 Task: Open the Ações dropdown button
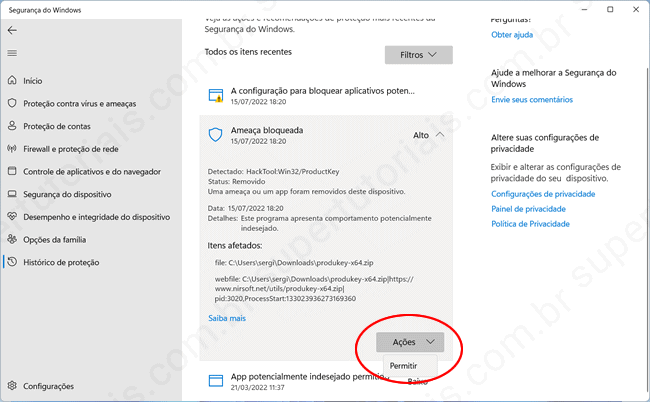coord(410,342)
